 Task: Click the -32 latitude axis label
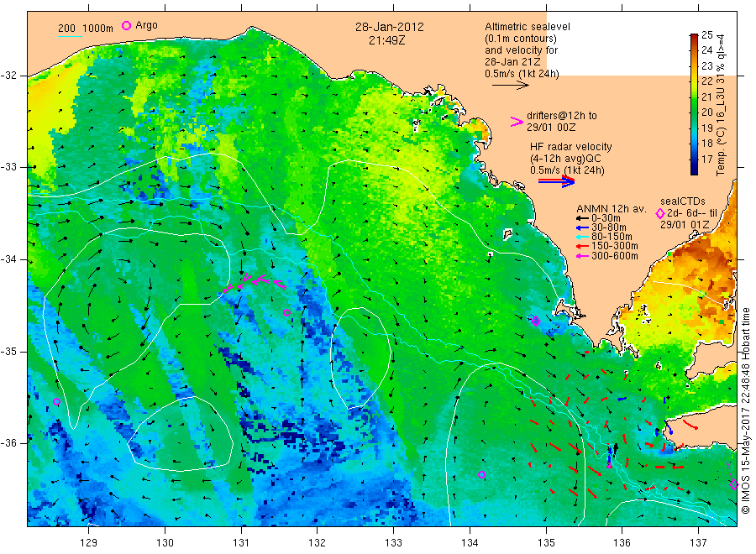(x=9, y=76)
